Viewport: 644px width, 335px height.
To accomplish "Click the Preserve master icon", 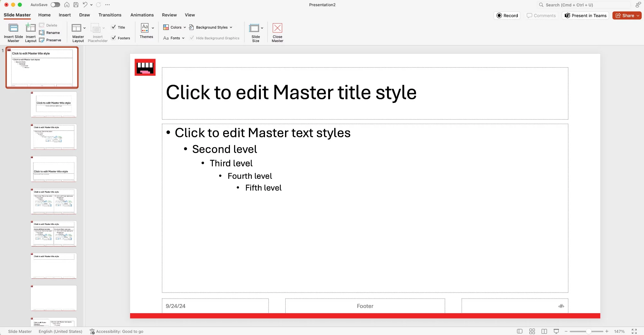I will [x=42, y=40].
